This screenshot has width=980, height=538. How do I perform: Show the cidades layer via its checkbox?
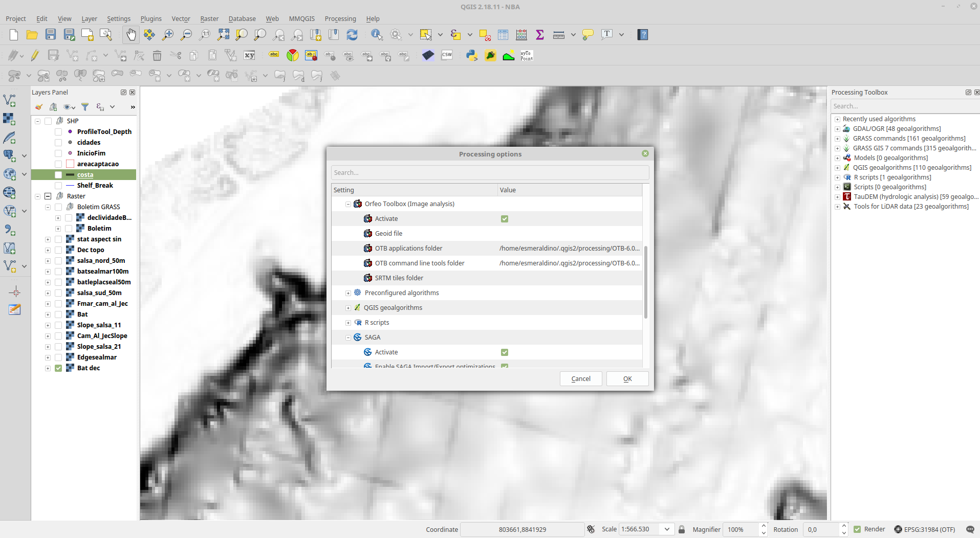[x=58, y=143]
